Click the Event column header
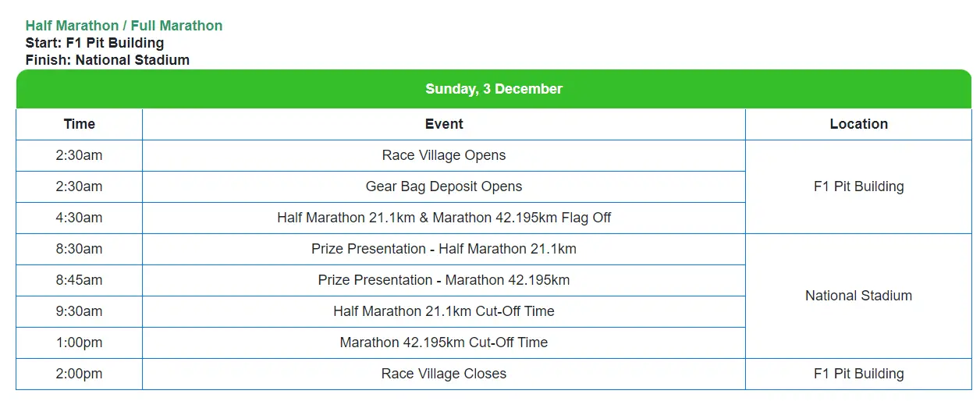The width and height of the screenshot is (980, 401). 444,124
